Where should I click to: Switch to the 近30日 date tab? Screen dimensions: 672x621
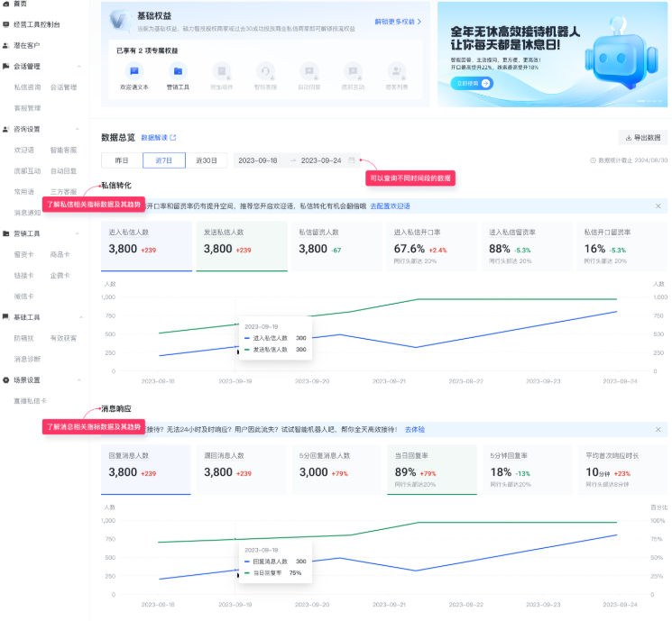click(207, 160)
